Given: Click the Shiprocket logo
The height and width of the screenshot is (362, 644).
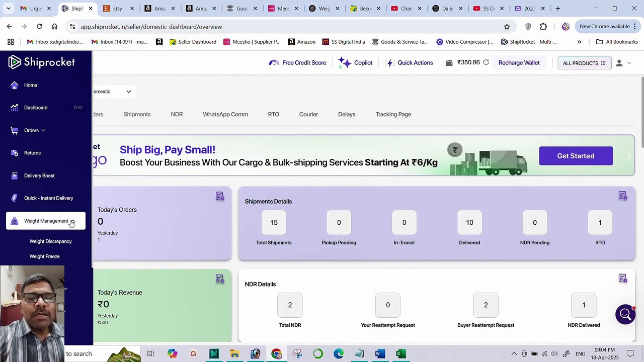Looking at the screenshot, I should (42, 62).
